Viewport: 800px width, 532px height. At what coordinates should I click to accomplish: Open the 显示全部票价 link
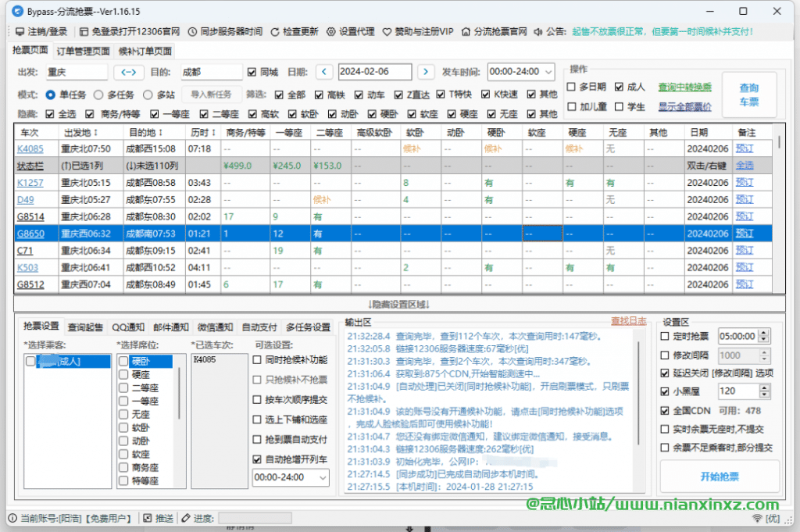[684, 107]
